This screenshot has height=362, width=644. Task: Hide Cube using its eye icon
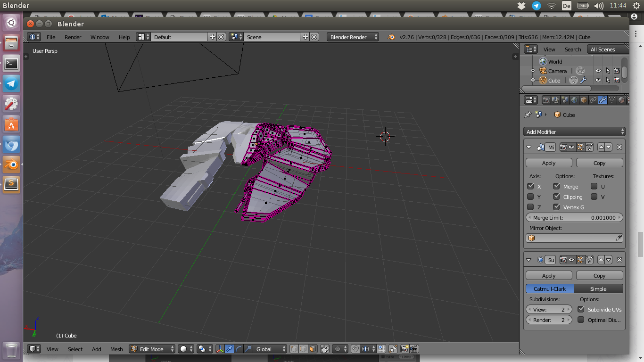point(598,80)
